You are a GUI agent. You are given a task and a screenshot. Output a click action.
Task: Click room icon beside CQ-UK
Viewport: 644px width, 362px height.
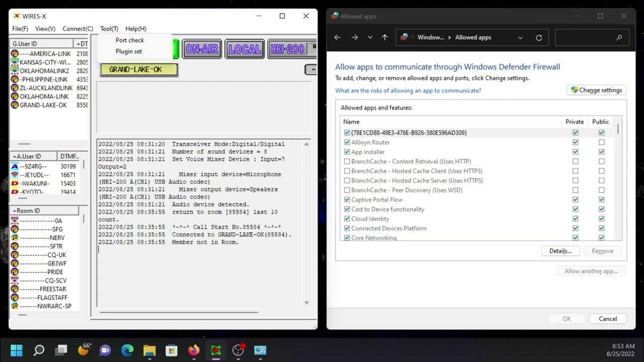click(15, 255)
